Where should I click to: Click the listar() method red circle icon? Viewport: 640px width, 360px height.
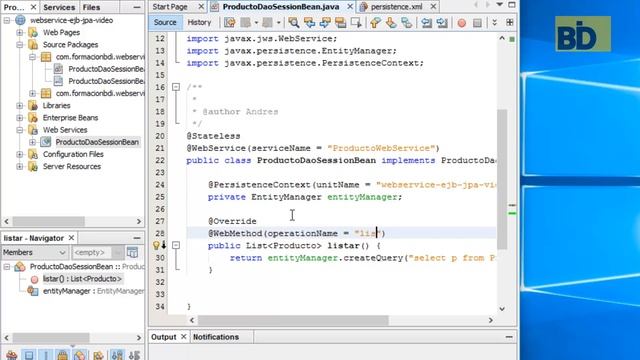pyautogui.click(x=34, y=279)
